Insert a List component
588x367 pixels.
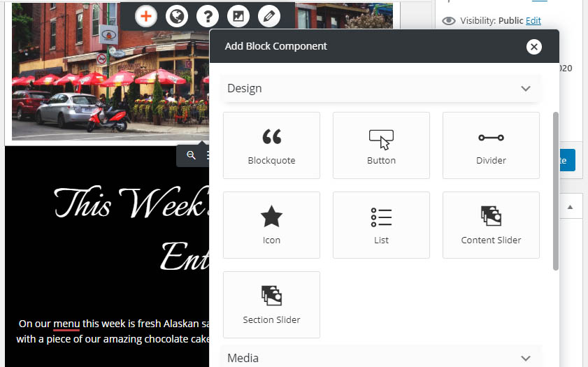click(381, 225)
